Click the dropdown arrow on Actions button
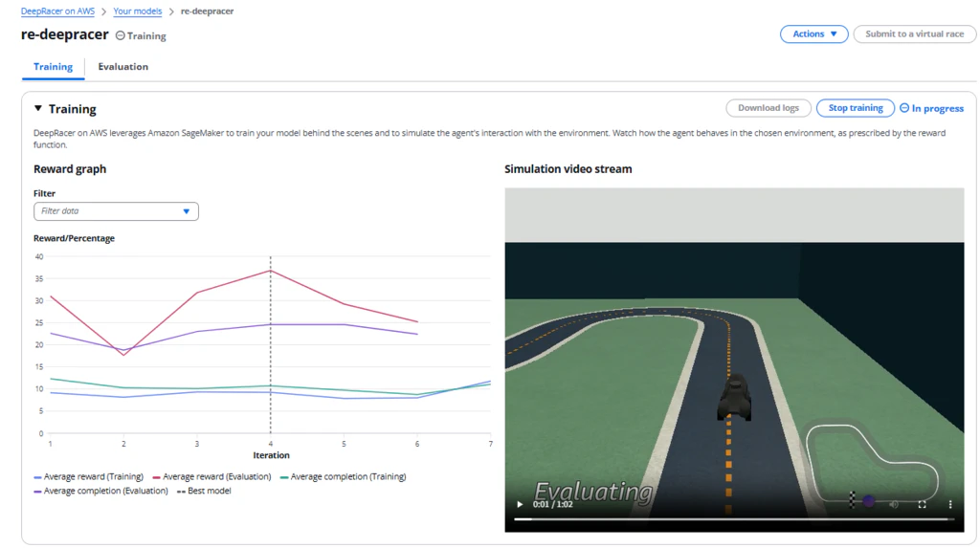The width and height of the screenshot is (980, 548). [x=834, y=33]
